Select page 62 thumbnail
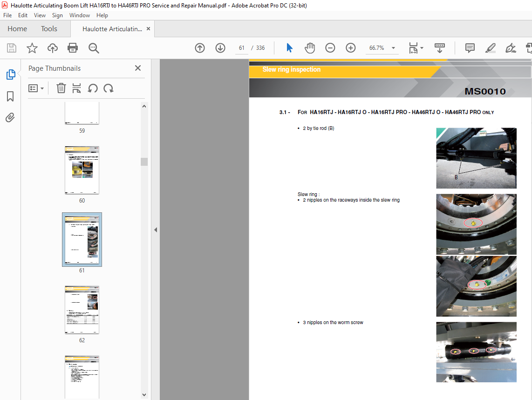Viewport: 532px width, 400px height. (x=82, y=310)
